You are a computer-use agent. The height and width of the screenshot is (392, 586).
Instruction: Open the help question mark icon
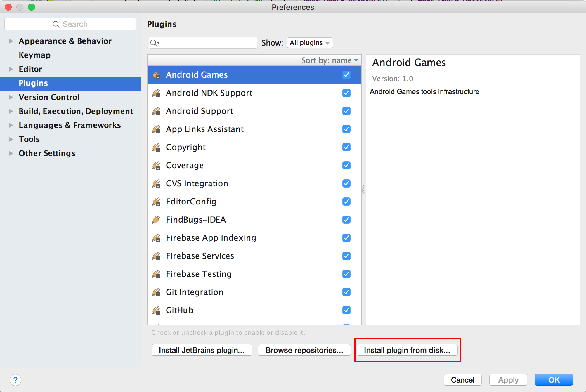[x=15, y=380]
